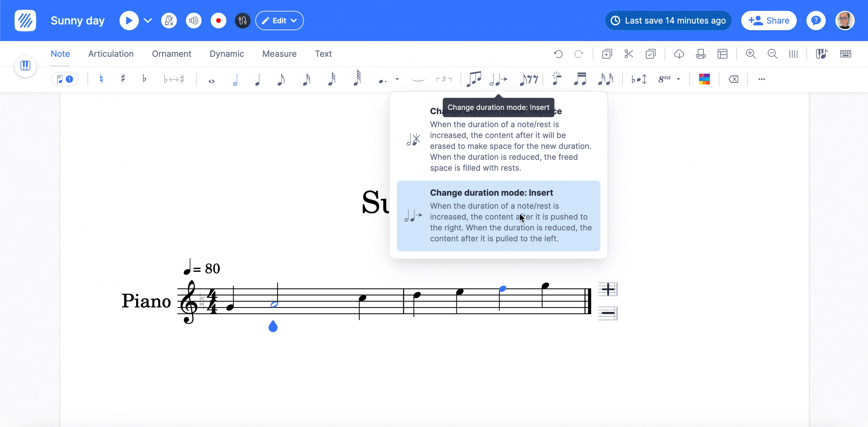
Task: Toggle the playback sound icon
Action: [x=193, y=21]
